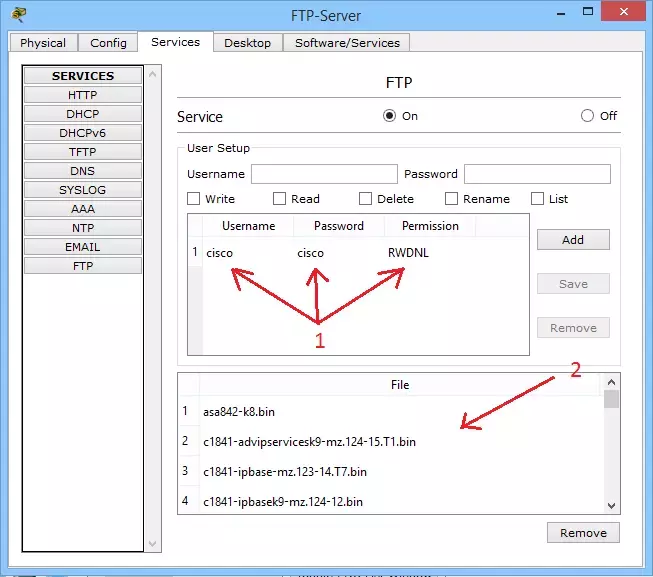Viewport: 653px width, 577px height.
Task: Select c1841-ipbase-mz.123-14.T7.bin file
Action: coord(400,472)
